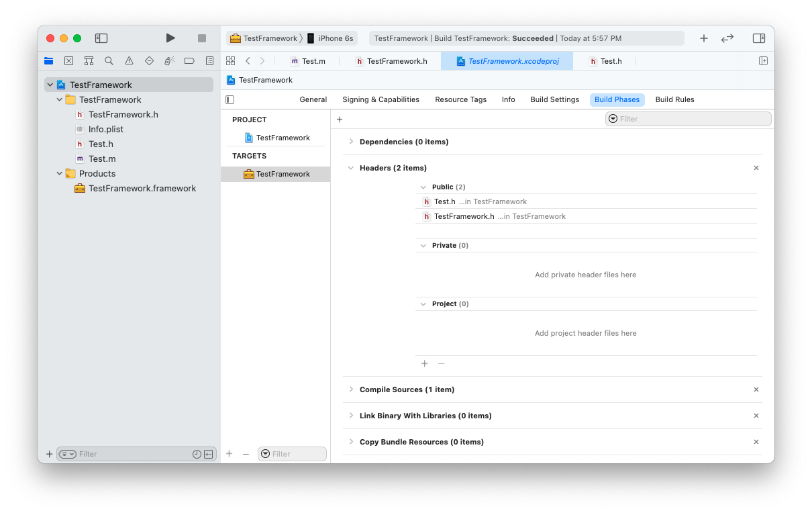
Task: Open the Find navigator magnifier
Action: click(109, 60)
